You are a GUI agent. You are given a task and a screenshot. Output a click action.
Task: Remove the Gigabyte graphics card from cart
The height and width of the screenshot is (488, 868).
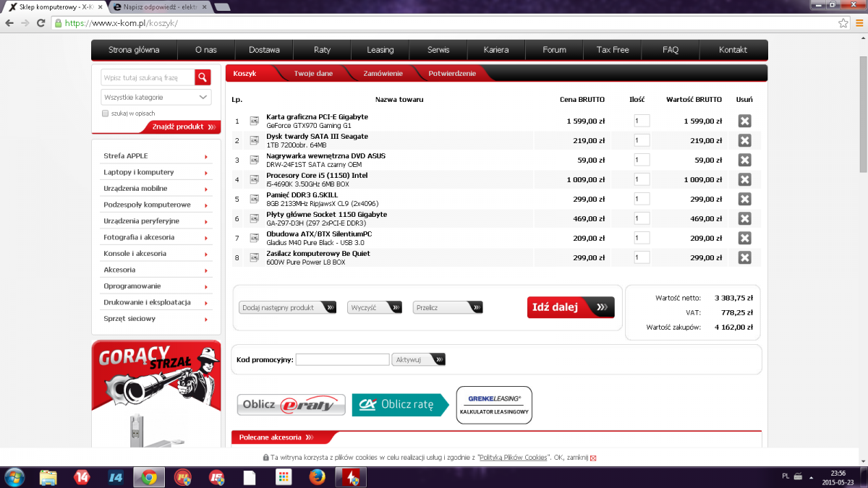click(744, 121)
